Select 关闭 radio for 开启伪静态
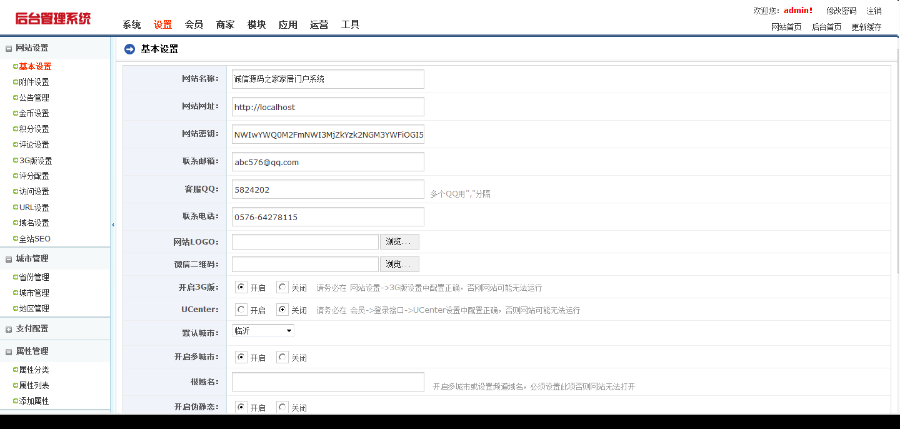The image size is (900, 429). tap(282, 407)
